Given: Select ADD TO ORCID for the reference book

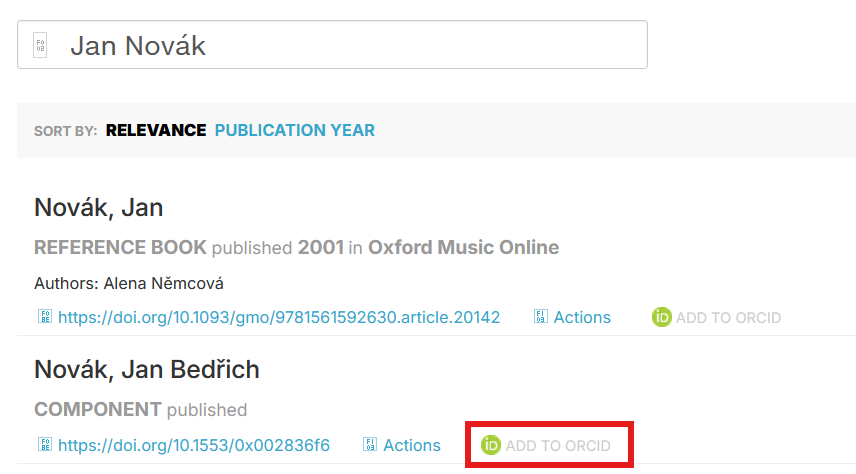Looking at the screenshot, I should pos(728,318).
